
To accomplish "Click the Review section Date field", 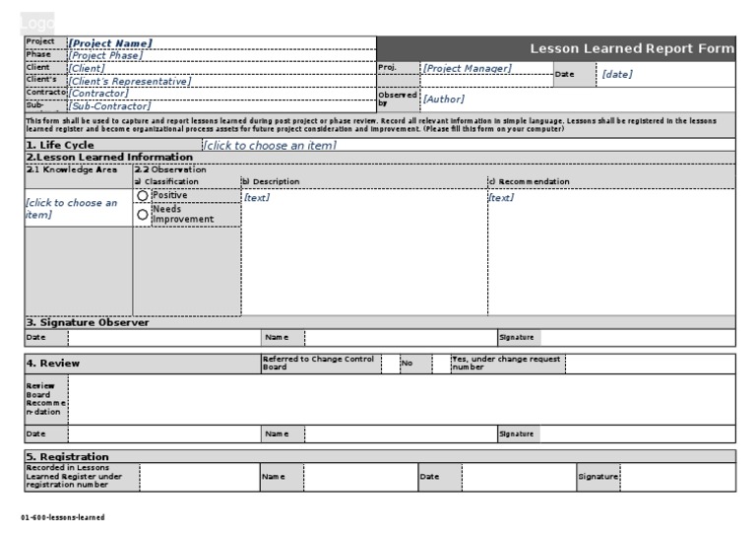I will (164, 435).
